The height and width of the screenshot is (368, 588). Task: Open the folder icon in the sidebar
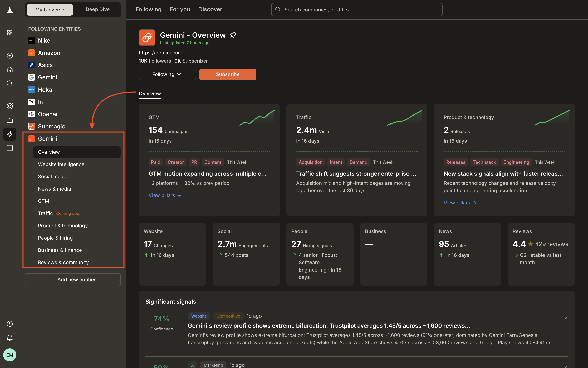pyautogui.click(x=10, y=120)
